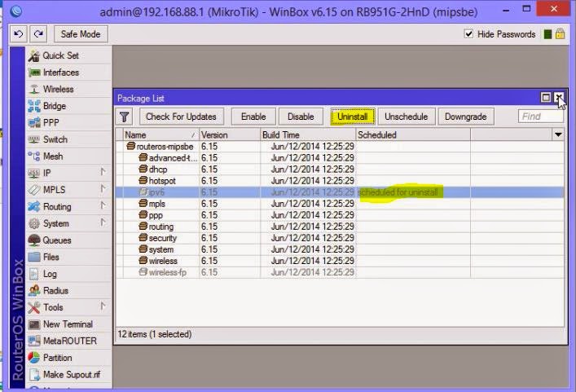Click the Uninstall button

pos(353,117)
